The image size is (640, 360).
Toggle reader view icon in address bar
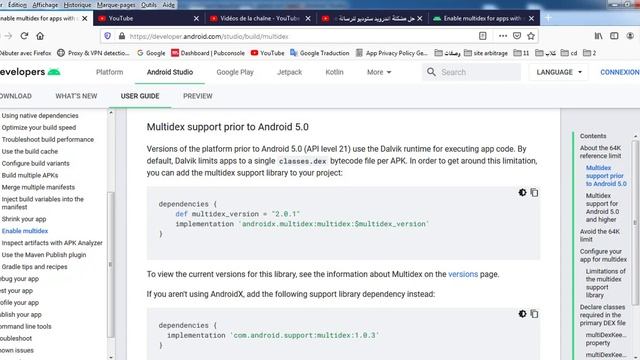pos(482,36)
